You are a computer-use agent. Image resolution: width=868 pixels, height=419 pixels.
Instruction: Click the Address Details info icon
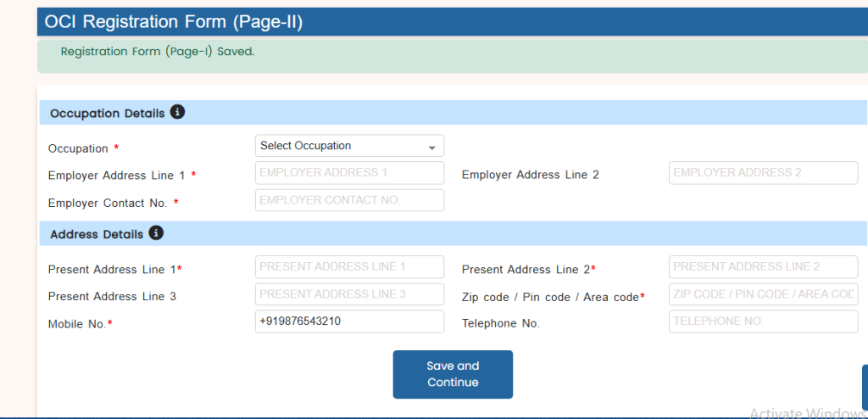tap(156, 233)
